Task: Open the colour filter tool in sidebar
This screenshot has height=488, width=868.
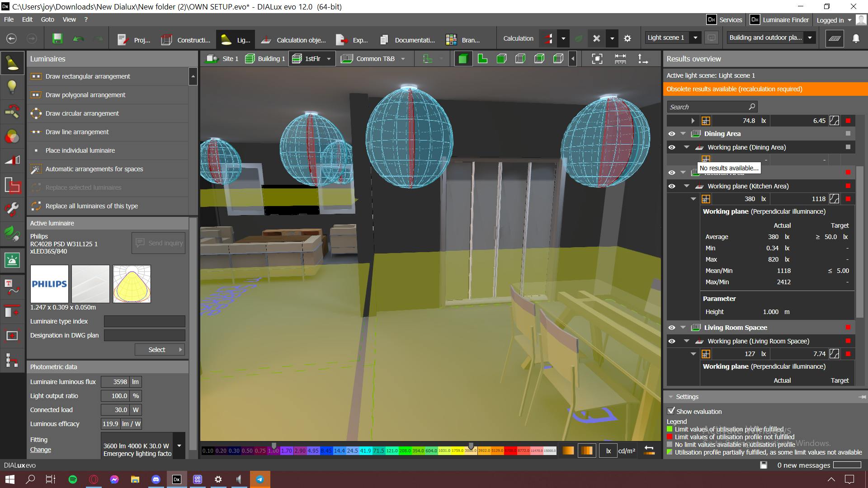Action: pyautogui.click(x=12, y=136)
